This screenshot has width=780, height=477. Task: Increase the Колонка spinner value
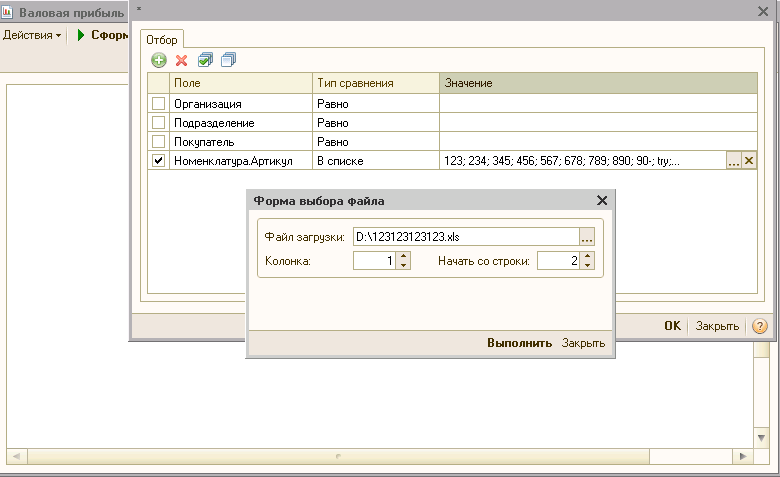tap(403, 256)
